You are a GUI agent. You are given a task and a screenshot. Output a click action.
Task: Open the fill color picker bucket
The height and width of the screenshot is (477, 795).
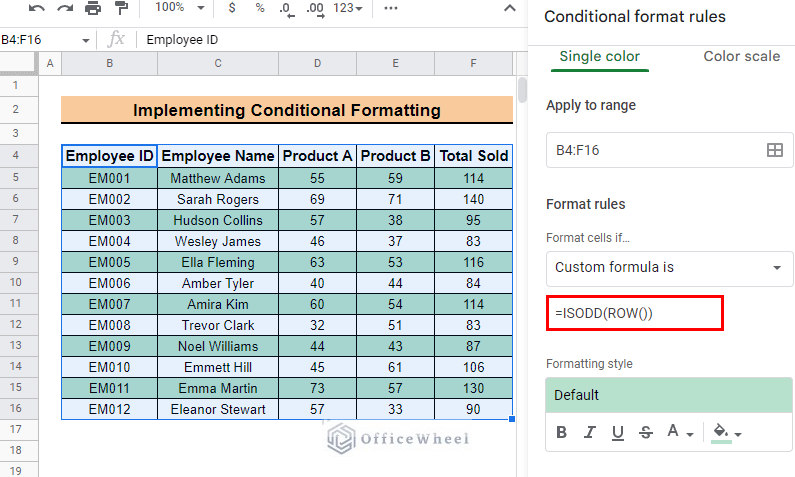pos(727,432)
